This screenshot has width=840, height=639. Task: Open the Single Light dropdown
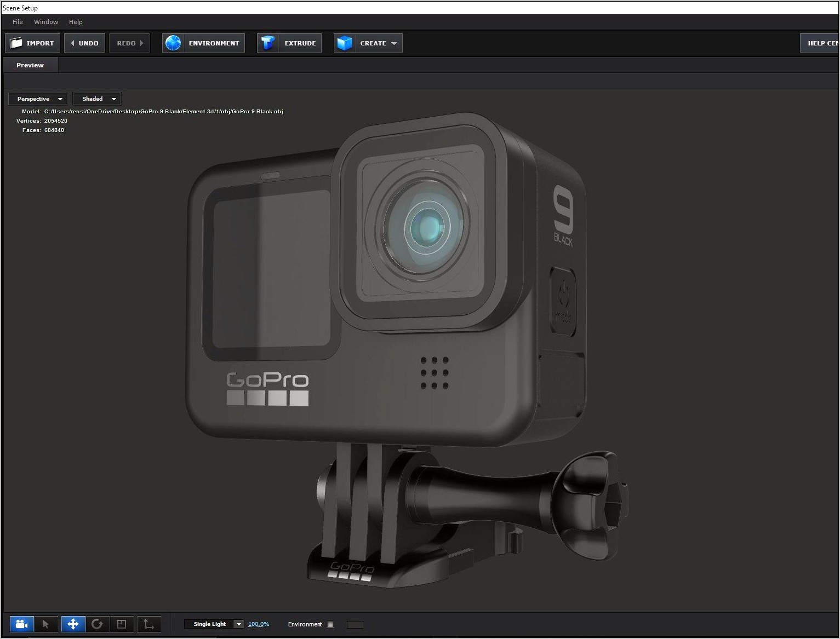214,624
